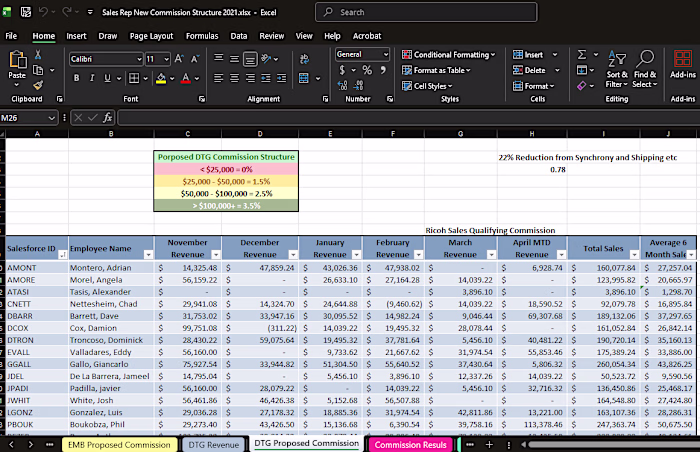Open the Add-ins button

pos(683,65)
